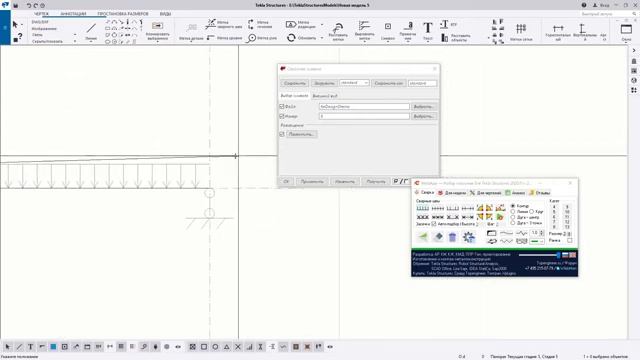
Task: Click the section mark icon
Action: (x=251, y=24)
